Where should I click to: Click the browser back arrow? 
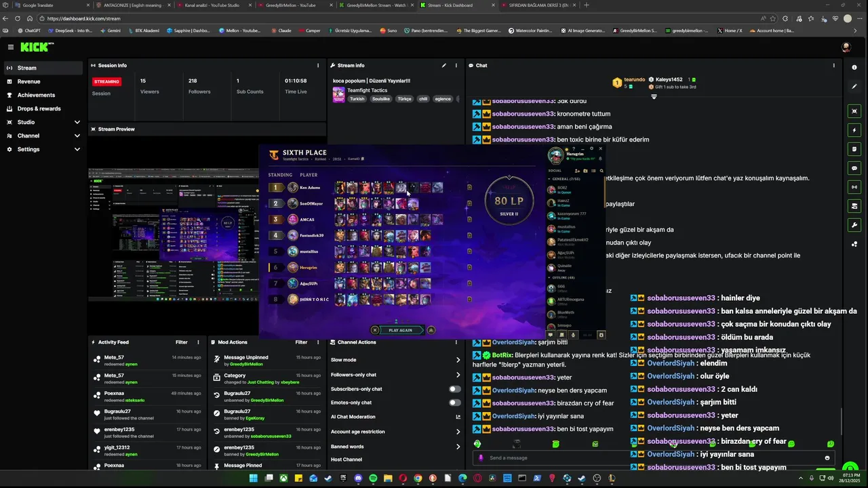(6, 18)
